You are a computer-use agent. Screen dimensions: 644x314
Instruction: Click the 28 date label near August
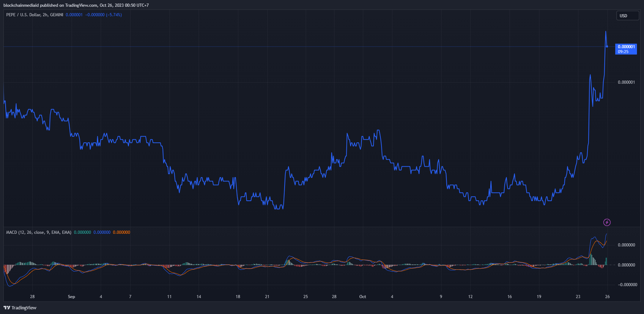pyautogui.click(x=32, y=297)
